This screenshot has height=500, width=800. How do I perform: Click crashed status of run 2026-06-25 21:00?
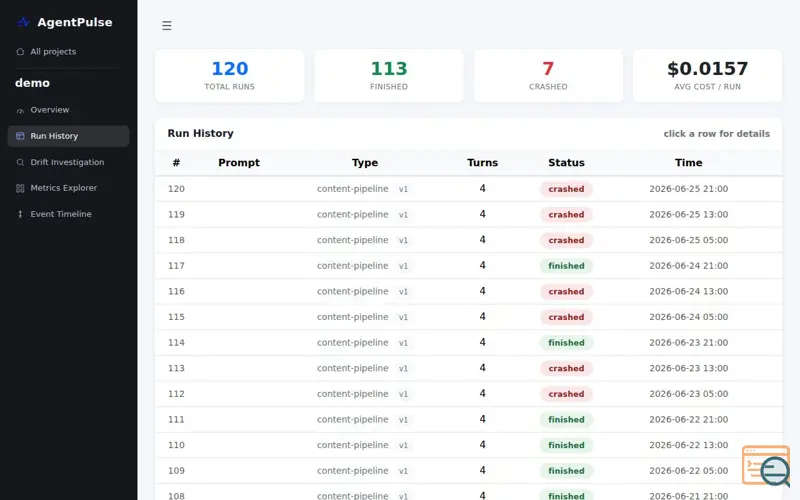(566, 189)
